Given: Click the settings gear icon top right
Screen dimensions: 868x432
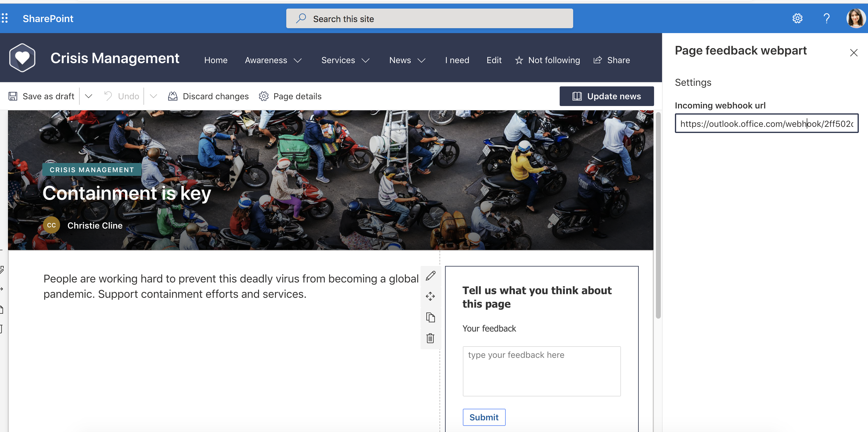Looking at the screenshot, I should coord(797,18).
